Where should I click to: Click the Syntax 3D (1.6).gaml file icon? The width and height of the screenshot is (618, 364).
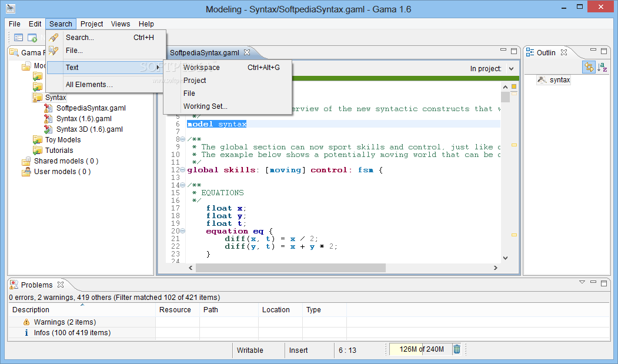click(x=48, y=129)
